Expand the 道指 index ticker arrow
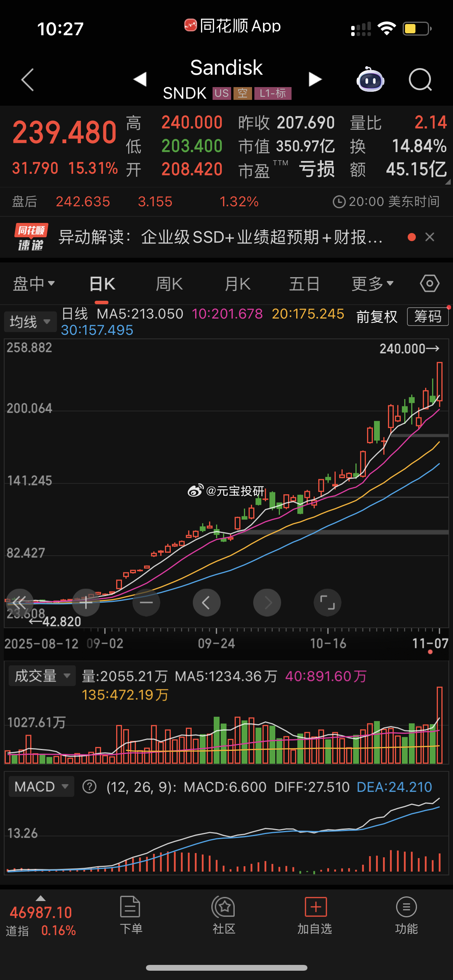This screenshot has height=980, width=453. point(41,898)
